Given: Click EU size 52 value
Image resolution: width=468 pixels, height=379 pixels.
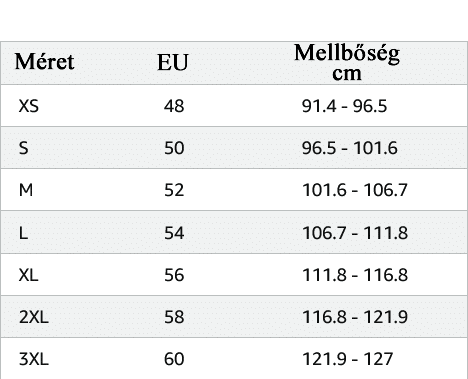Looking at the screenshot, I should pos(174,190).
